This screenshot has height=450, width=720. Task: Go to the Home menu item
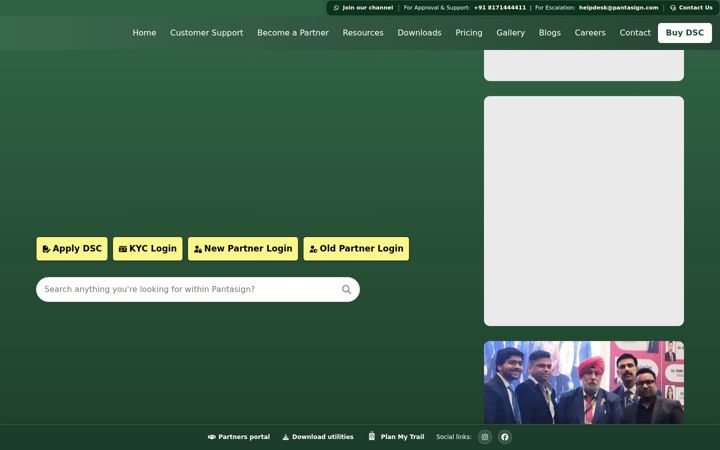point(144,33)
